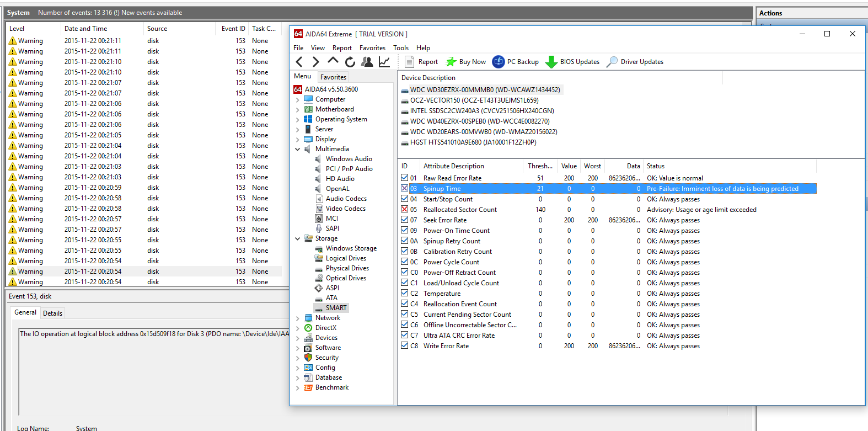
Task: Refresh the AIDA64 page
Action: [x=350, y=62]
